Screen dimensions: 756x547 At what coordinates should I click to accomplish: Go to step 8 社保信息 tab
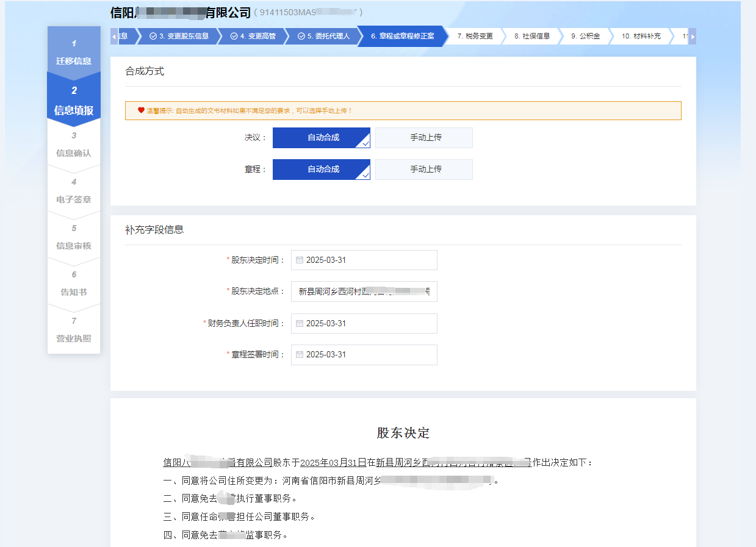(531, 36)
